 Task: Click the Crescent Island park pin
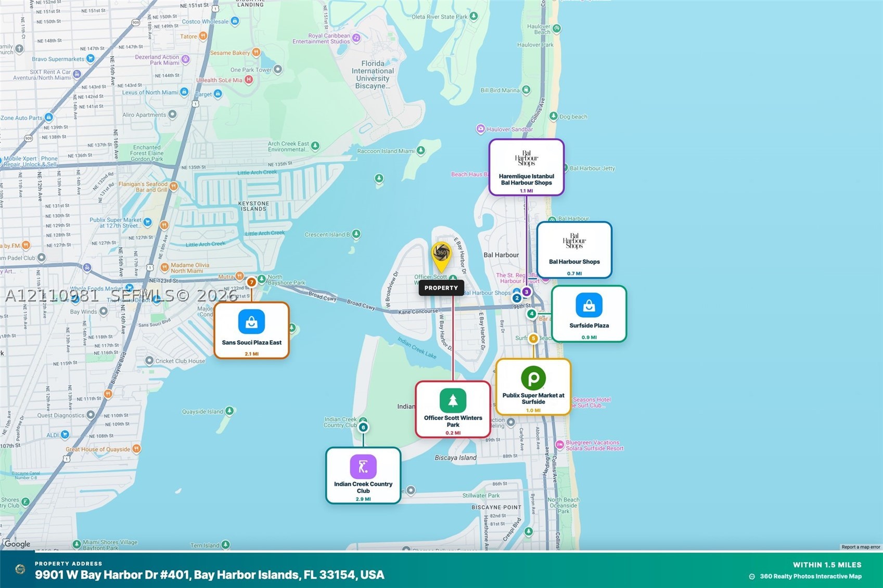pos(356,234)
